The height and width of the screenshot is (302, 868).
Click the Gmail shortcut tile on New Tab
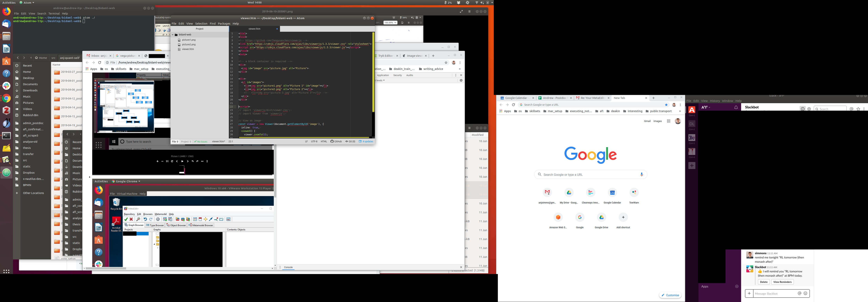point(547,192)
